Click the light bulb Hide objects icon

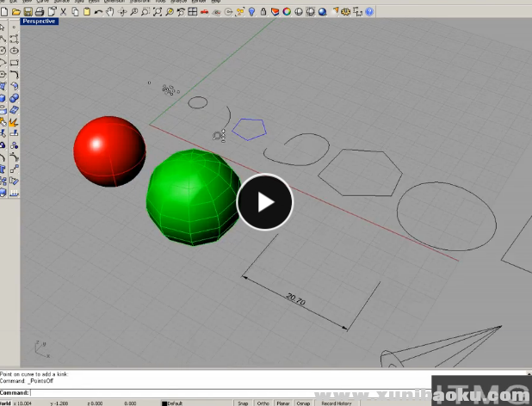252,12
